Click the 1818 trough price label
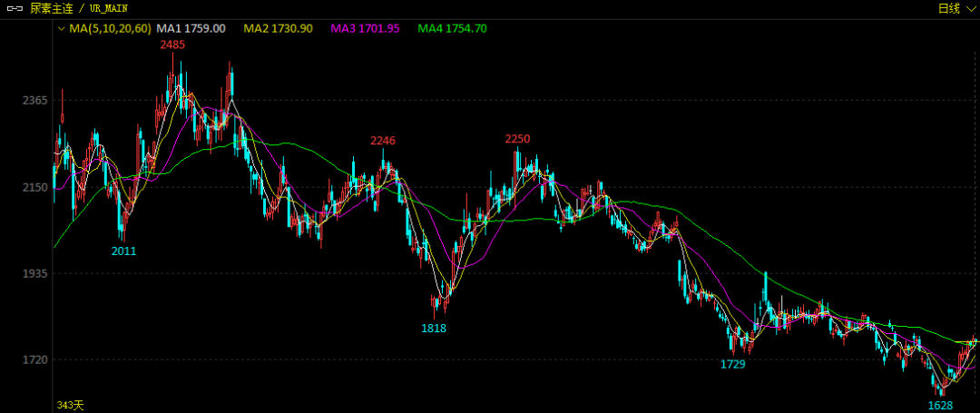 point(434,329)
